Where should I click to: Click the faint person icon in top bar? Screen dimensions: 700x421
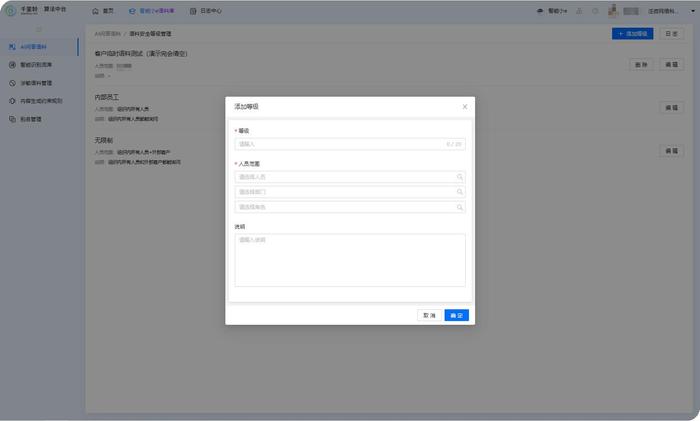[x=579, y=11]
